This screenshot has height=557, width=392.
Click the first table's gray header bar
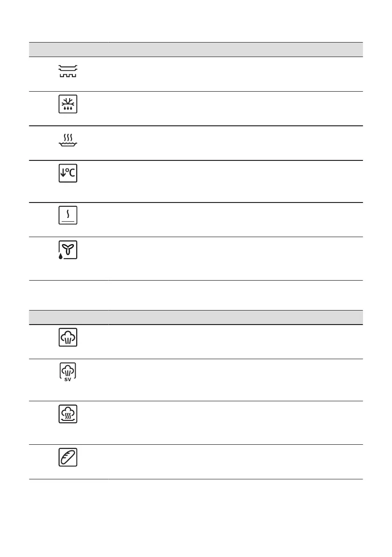pos(196,49)
